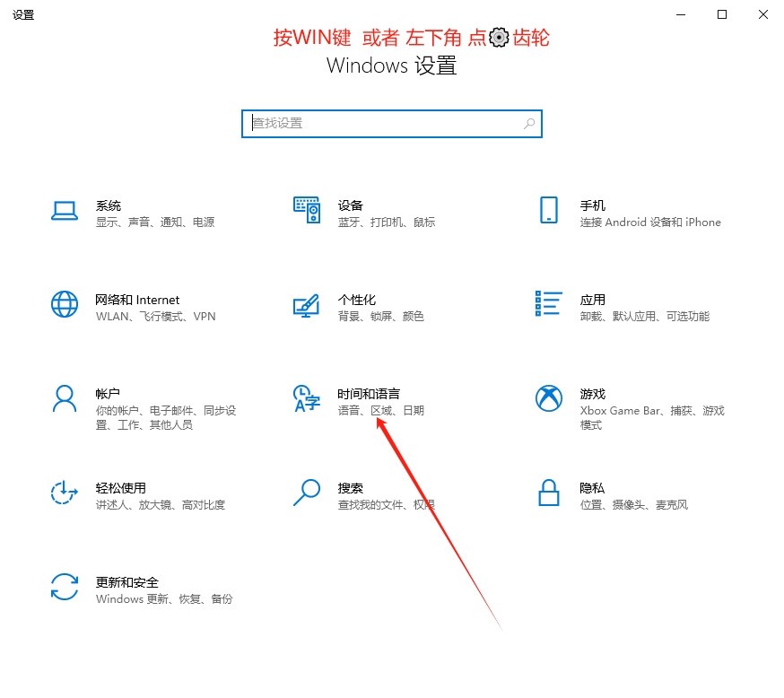784x698 pixels.
Task: Click the text 连接 Android 设备和 iPhone
Action: coord(650,222)
